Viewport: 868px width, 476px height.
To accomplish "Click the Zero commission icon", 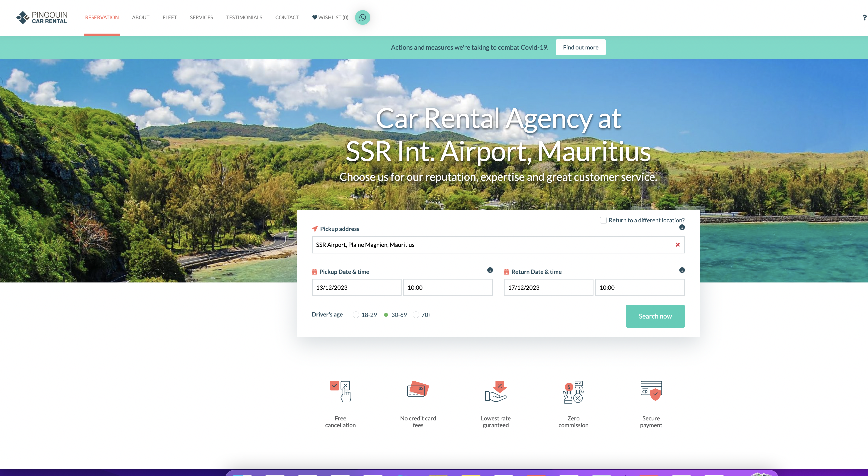I will [x=573, y=392].
